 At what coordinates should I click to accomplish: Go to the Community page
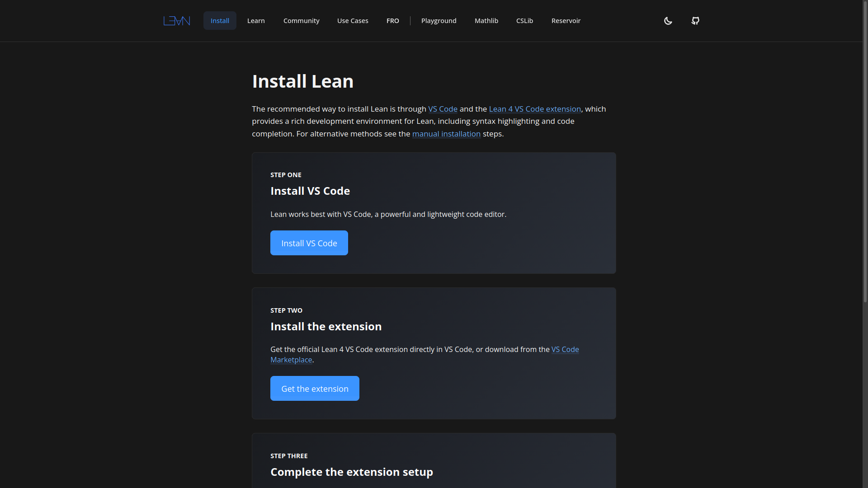tap(301, 21)
